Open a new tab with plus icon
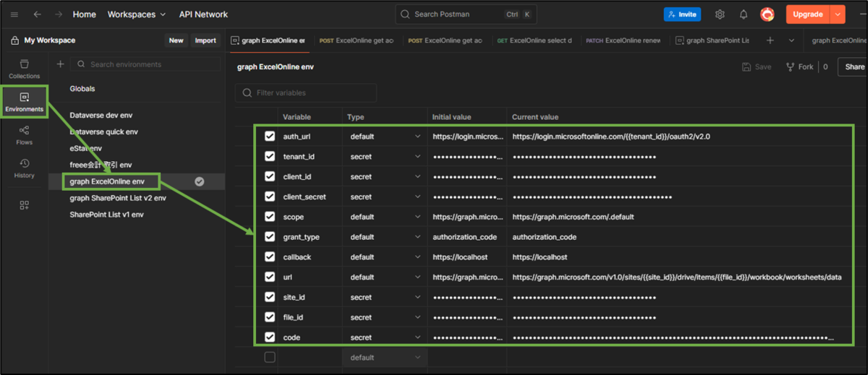The image size is (868, 375). click(770, 40)
